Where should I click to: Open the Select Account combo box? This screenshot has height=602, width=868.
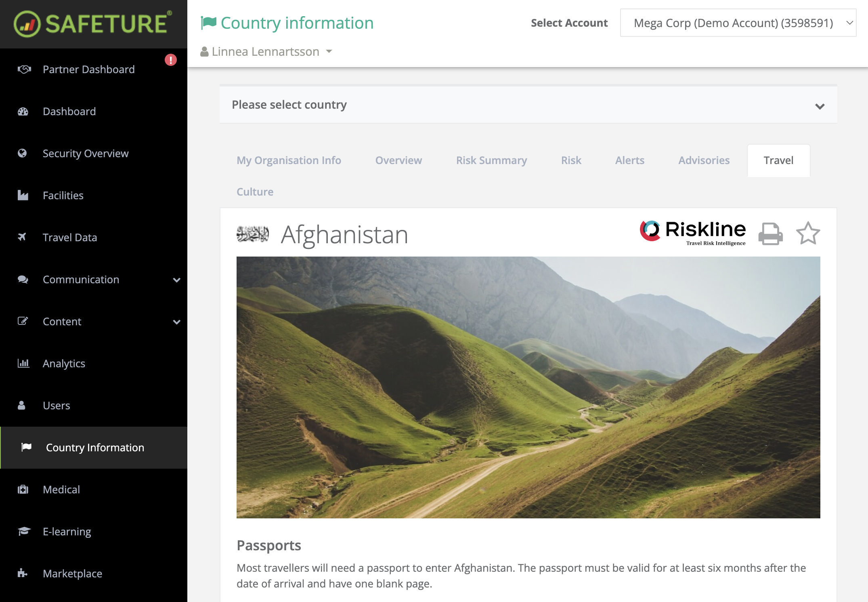[x=738, y=23]
